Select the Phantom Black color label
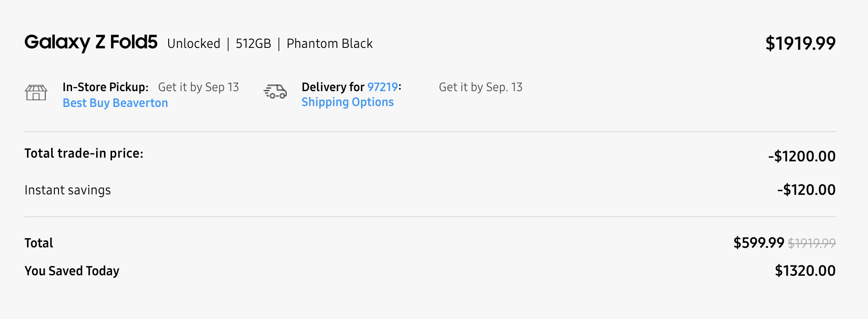The height and width of the screenshot is (319, 868). [329, 43]
